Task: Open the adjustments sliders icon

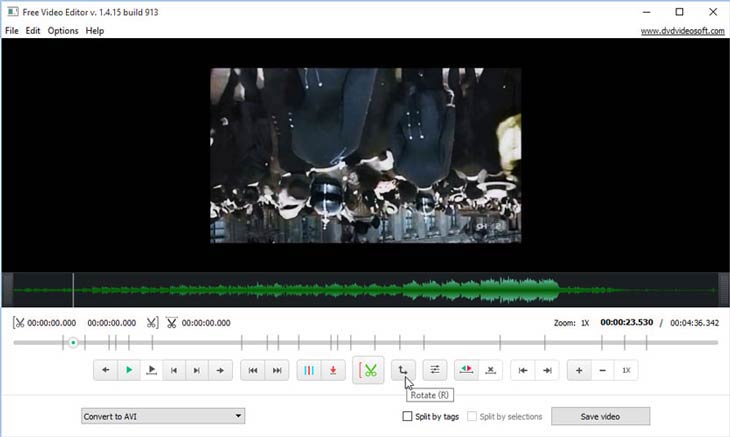Action: 435,370
